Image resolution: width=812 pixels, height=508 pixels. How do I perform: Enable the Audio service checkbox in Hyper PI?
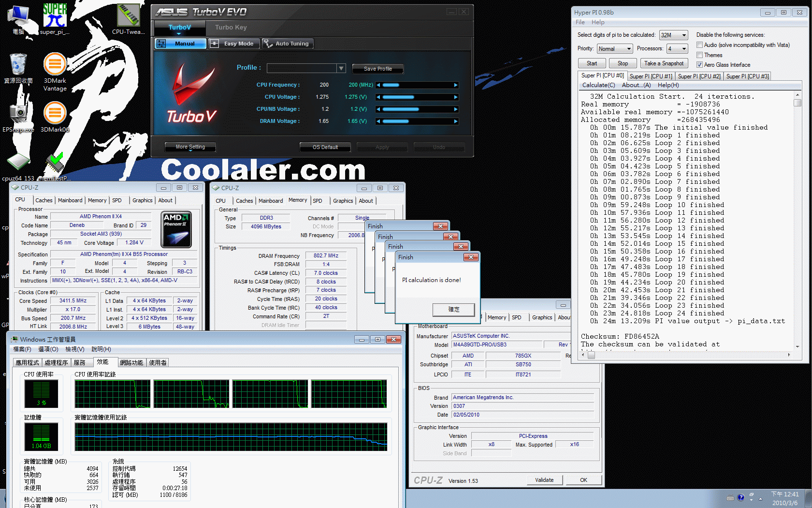699,45
